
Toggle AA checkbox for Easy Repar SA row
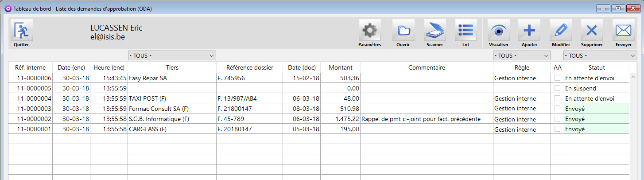tap(557, 78)
